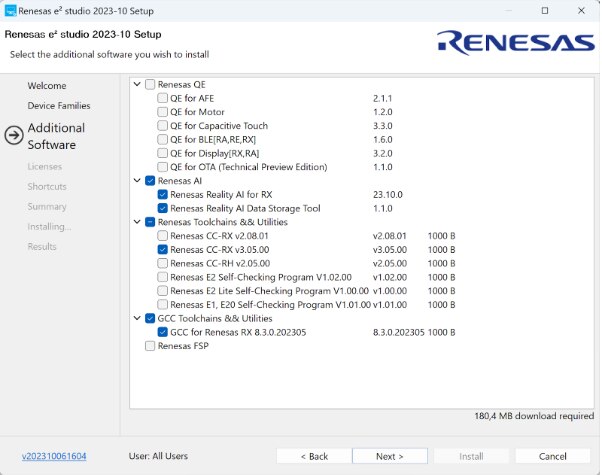Collapse the Renesas QE tree group
602x475 pixels.
pos(137,85)
